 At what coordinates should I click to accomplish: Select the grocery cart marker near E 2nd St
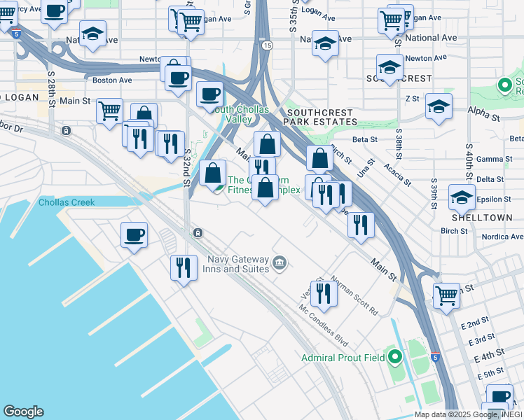(x=446, y=298)
